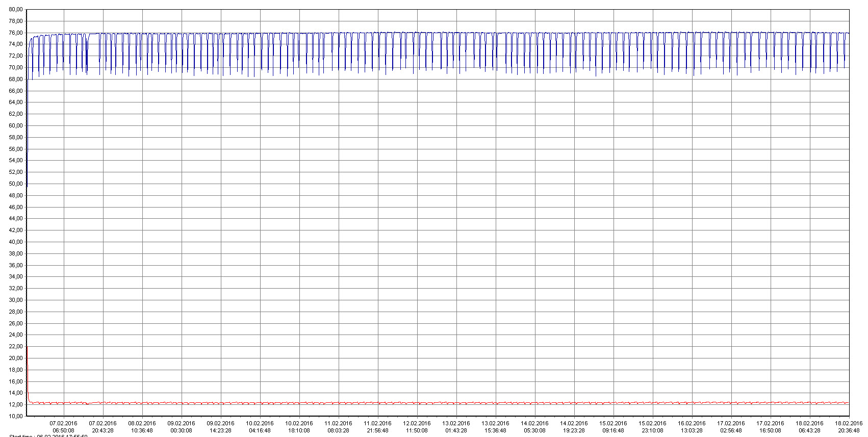
Task: Click the x-axis time label 21:56:48
Action: pos(377,430)
